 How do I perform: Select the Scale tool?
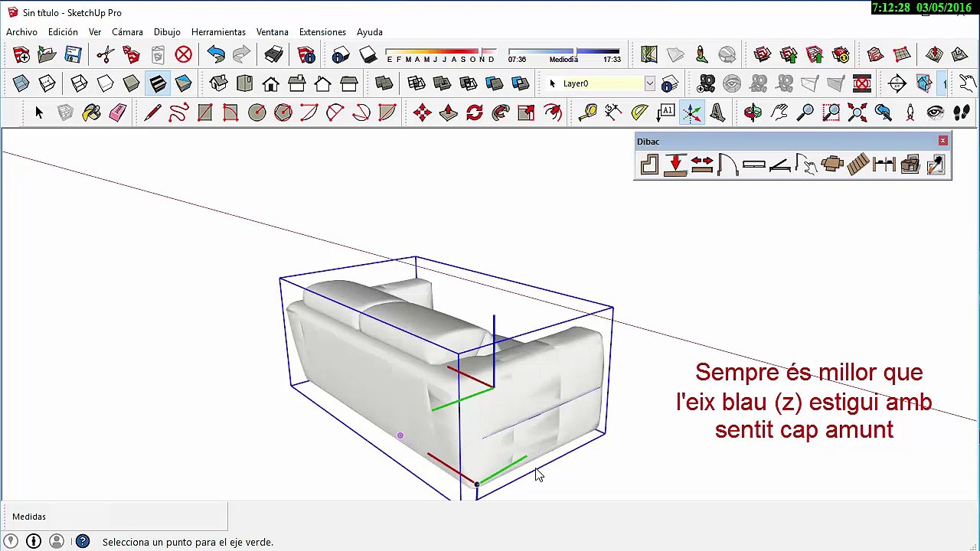pos(526,113)
